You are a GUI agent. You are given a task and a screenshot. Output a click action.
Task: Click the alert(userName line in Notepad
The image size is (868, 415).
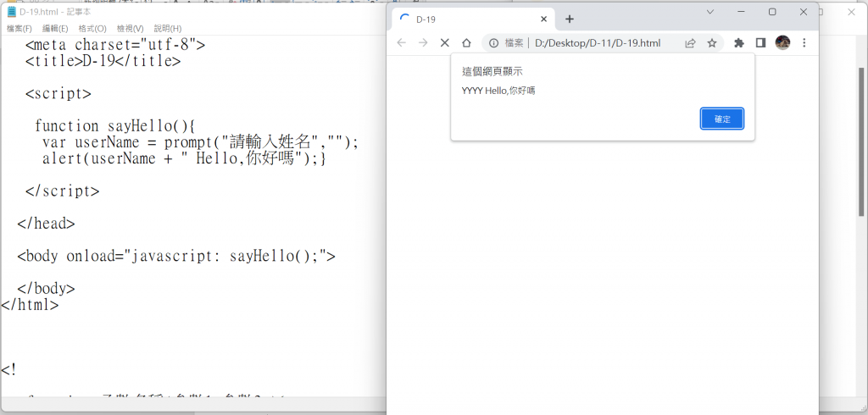[x=185, y=158]
